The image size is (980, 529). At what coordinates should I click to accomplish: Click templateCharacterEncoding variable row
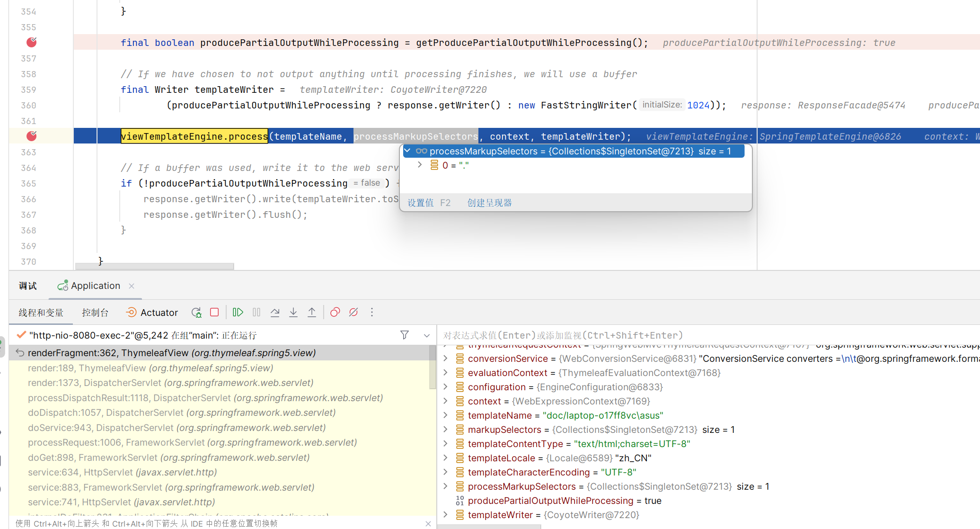tap(708, 472)
